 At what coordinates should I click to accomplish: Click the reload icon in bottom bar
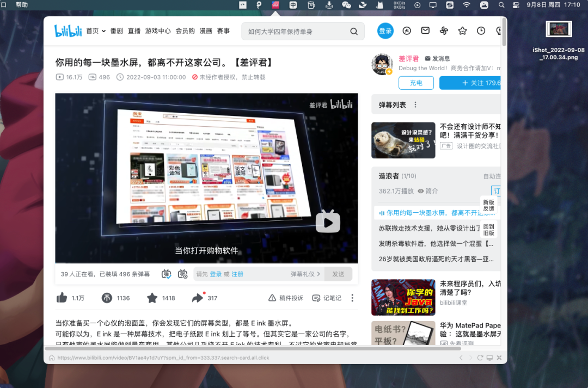pyautogui.click(x=480, y=358)
